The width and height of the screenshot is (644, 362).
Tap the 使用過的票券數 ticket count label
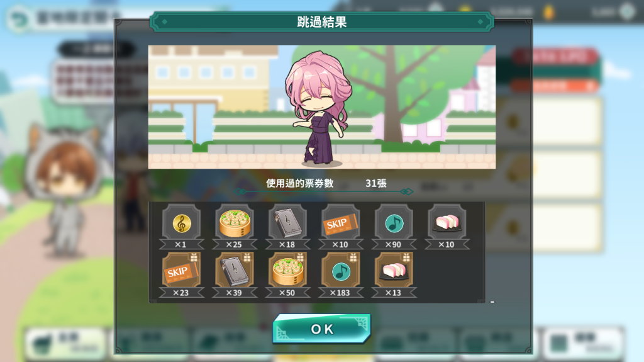click(x=299, y=183)
